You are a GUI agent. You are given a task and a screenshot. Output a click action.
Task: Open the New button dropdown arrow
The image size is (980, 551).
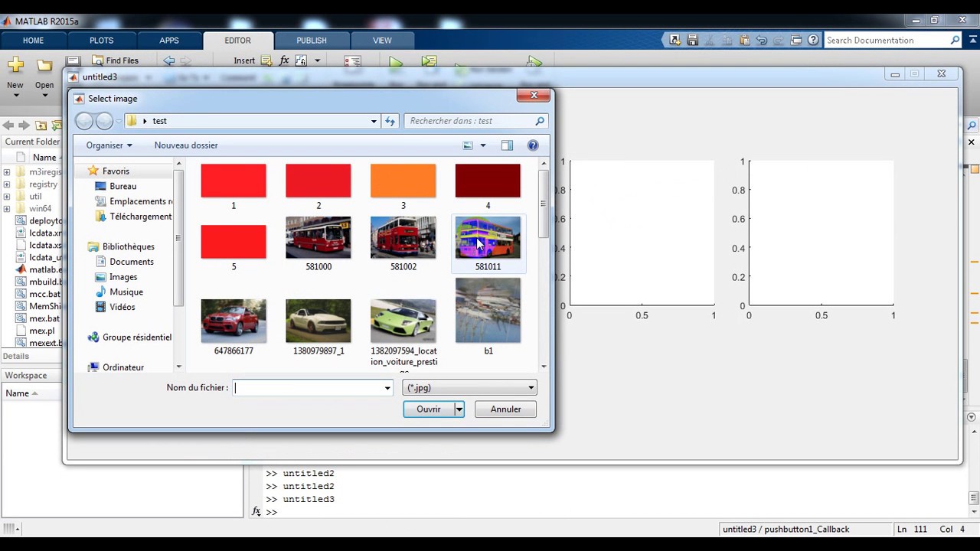(x=15, y=96)
